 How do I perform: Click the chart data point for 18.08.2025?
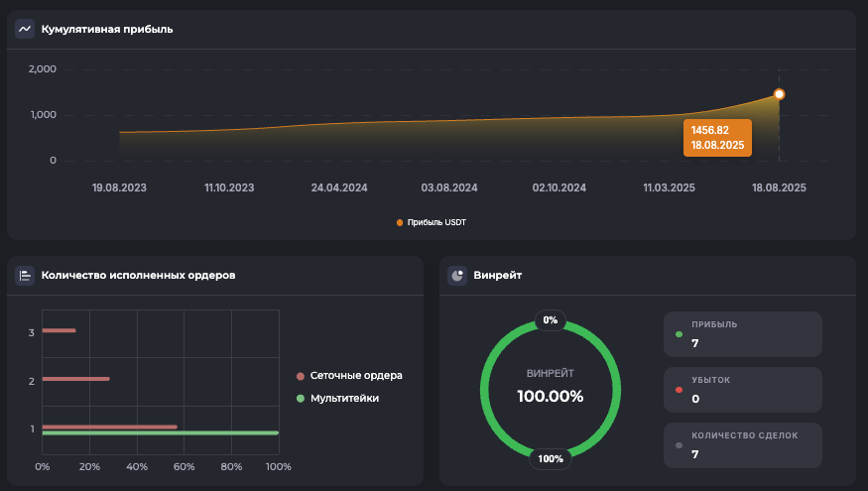[779, 94]
